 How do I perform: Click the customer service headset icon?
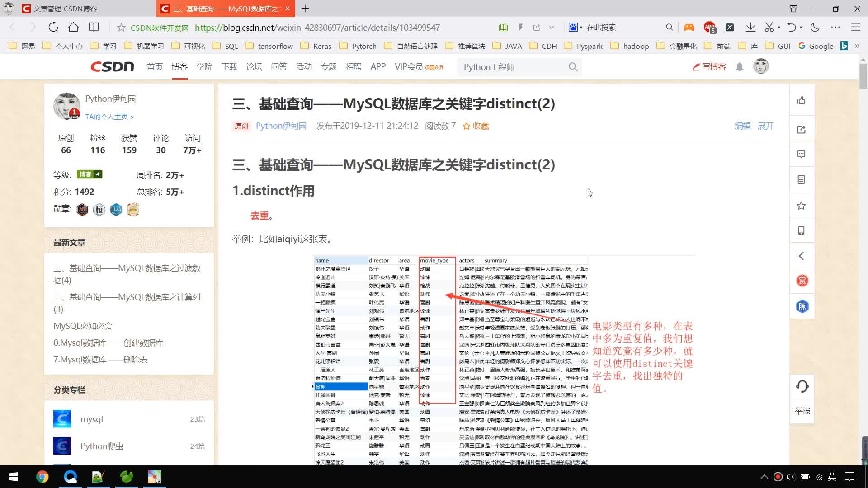pyautogui.click(x=802, y=387)
